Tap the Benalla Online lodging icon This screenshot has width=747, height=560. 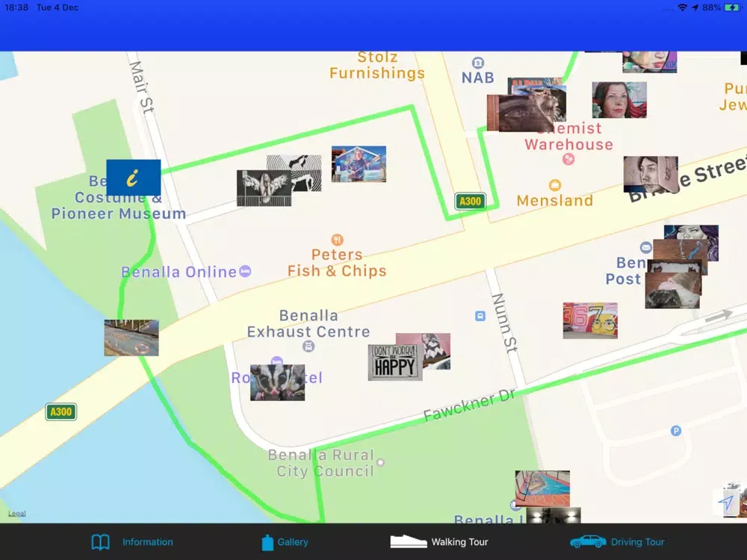point(245,272)
